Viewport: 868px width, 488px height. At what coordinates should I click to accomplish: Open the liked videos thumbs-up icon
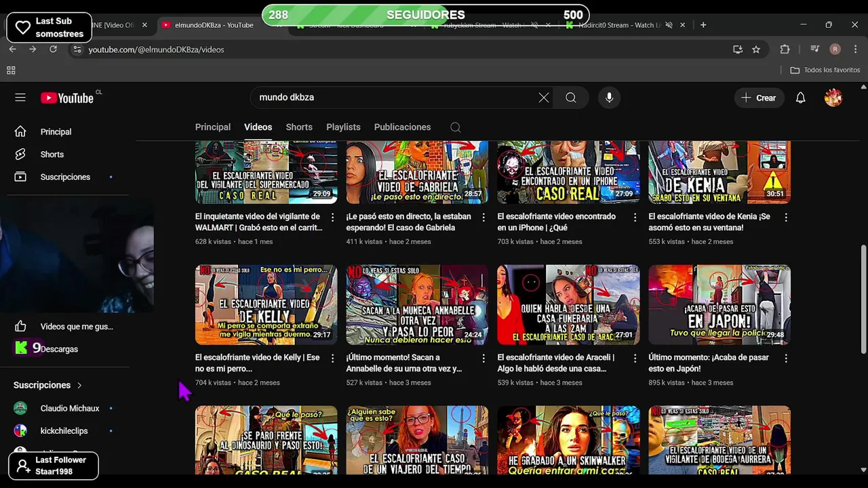[20, 326]
